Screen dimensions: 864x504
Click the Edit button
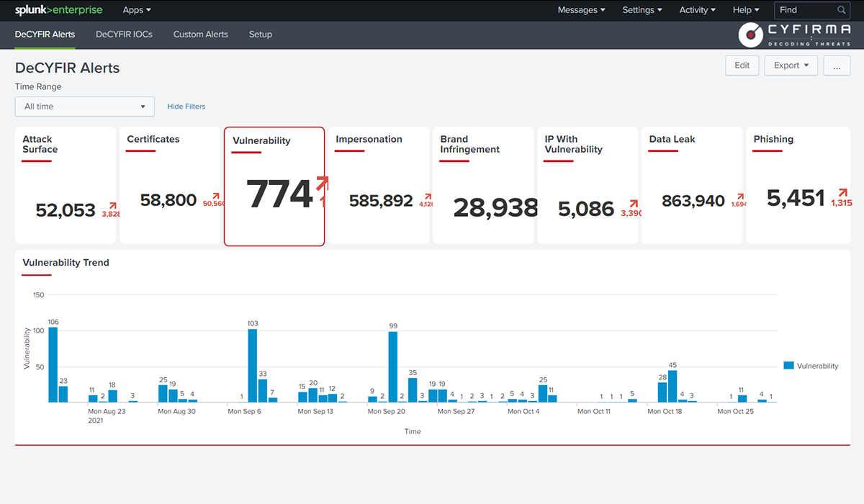[742, 65]
